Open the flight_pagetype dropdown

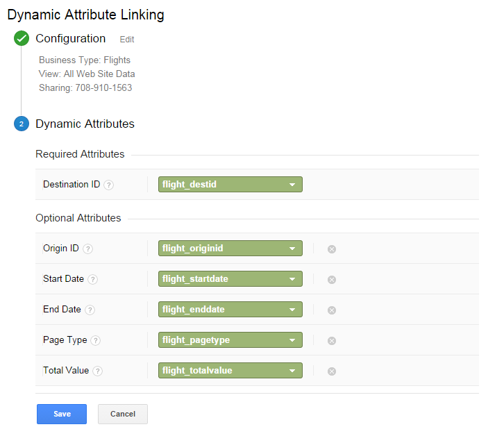(230, 340)
